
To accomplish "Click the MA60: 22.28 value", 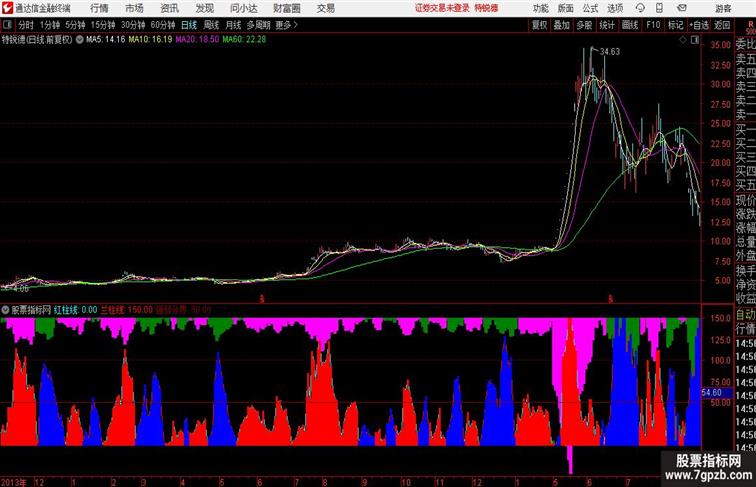I will click(x=244, y=40).
